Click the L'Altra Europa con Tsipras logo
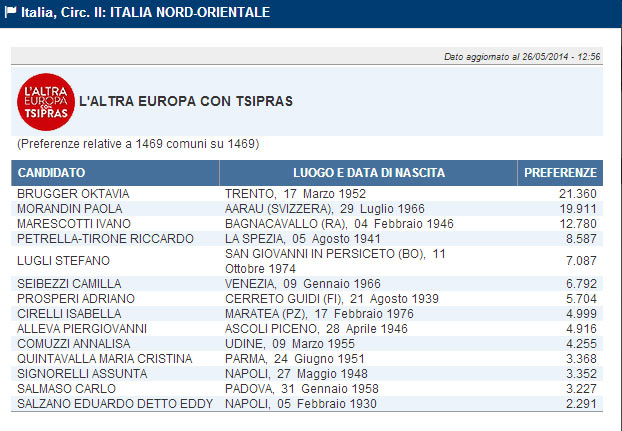 click(x=46, y=102)
